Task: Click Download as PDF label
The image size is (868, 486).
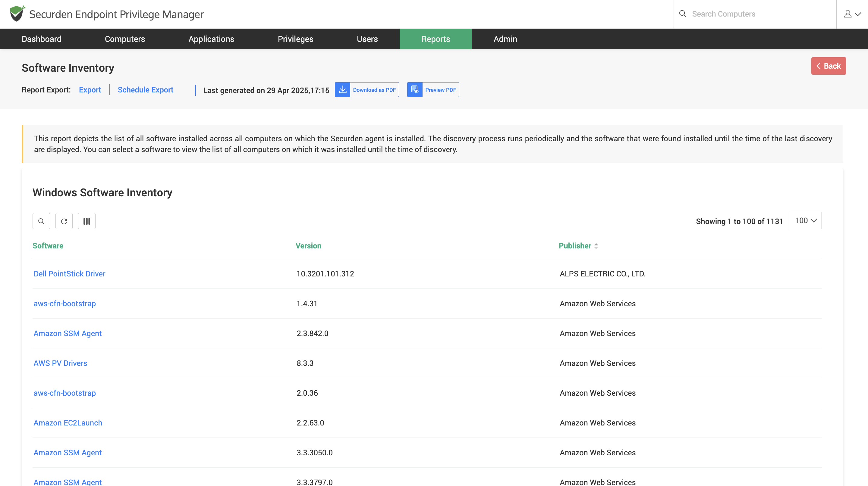Action: (x=374, y=90)
